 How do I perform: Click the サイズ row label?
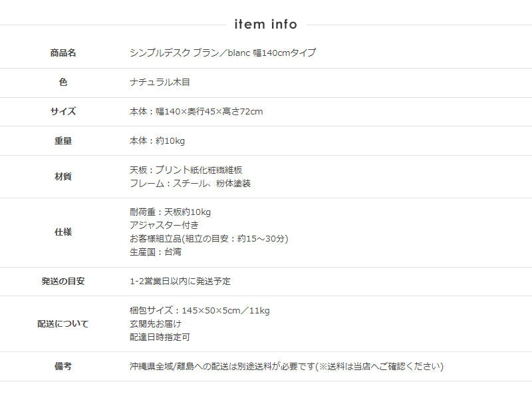pyautogui.click(x=63, y=111)
